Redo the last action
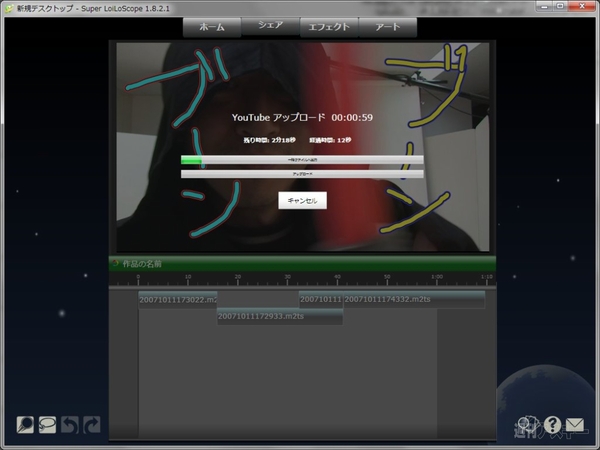This screenshot has width=600, height=450. (92, 425)
